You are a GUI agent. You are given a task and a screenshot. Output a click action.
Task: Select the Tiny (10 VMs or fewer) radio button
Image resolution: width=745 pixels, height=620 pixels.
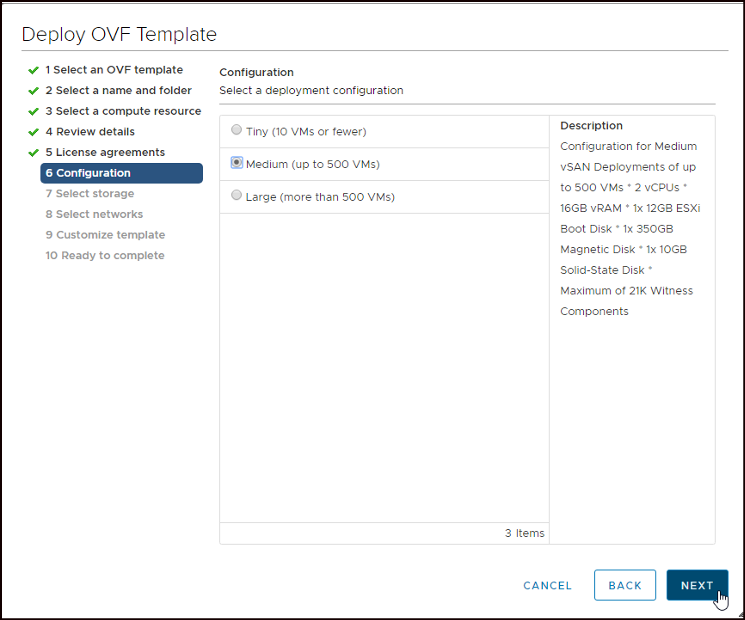tap(236, 130)
